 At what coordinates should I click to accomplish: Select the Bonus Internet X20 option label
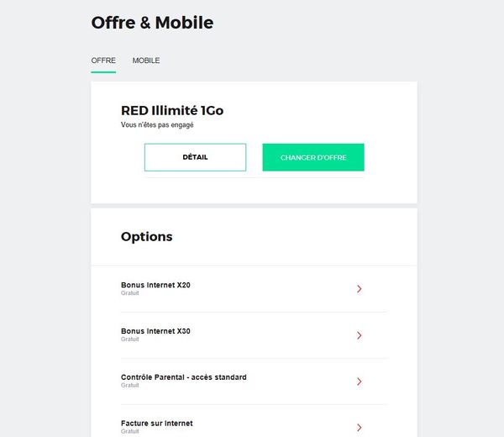pos(155,285)
